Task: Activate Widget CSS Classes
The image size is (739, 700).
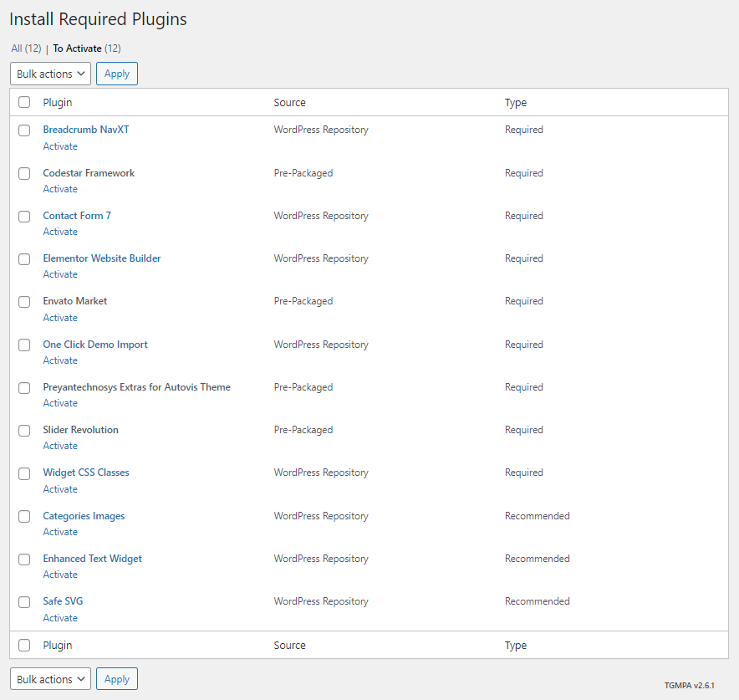Action: coord(60,488)
